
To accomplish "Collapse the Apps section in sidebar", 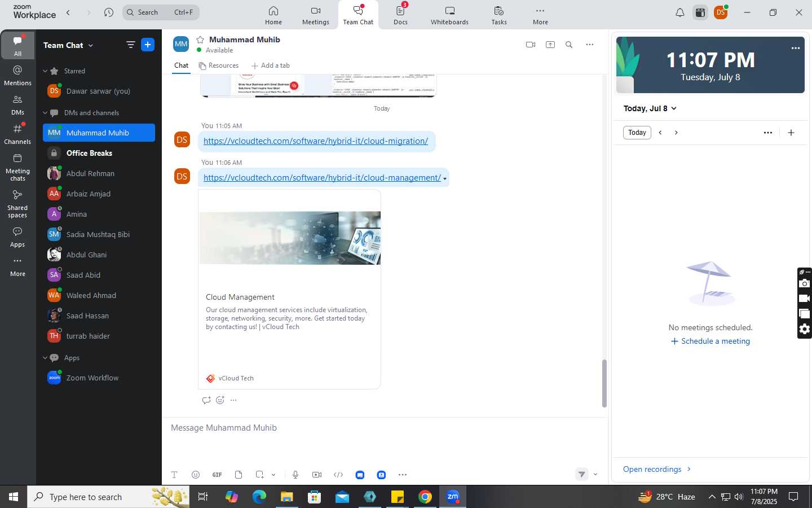I will [45, 358].
